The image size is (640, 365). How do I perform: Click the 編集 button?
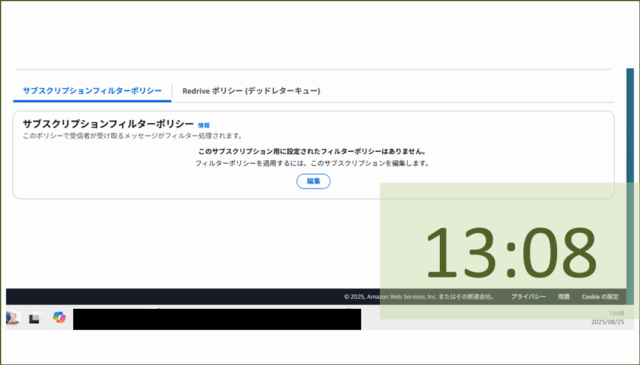[x=313, y=181]
